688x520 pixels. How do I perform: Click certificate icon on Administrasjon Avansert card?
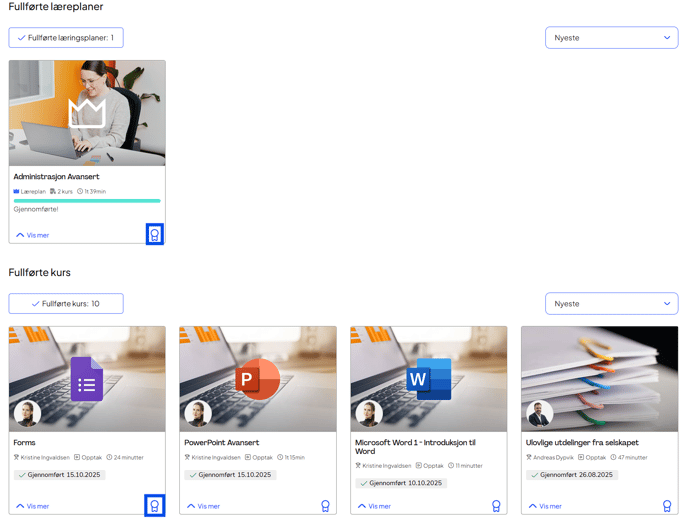coord(154,234)
